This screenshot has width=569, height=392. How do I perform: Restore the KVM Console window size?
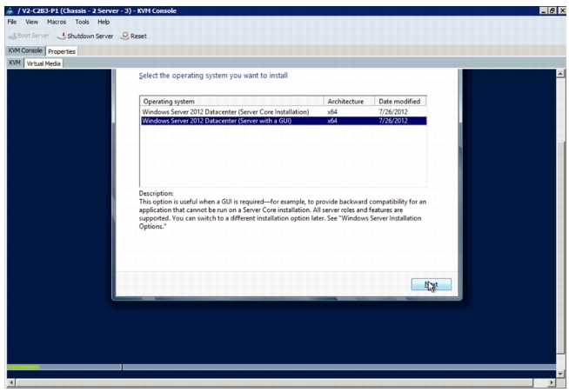point(552,11)
